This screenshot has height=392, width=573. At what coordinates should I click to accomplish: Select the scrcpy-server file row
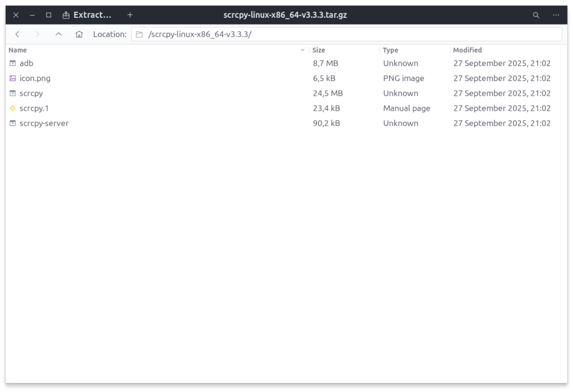coord(44,124)
